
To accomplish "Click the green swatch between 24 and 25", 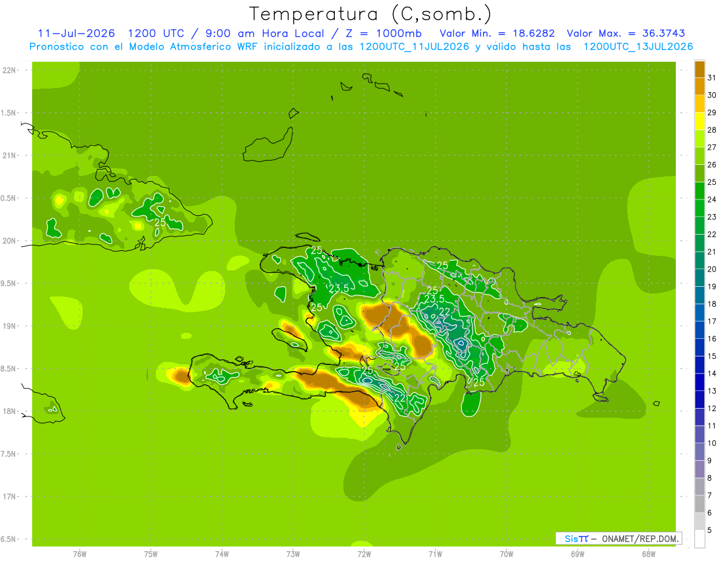I will coord(699,190).
